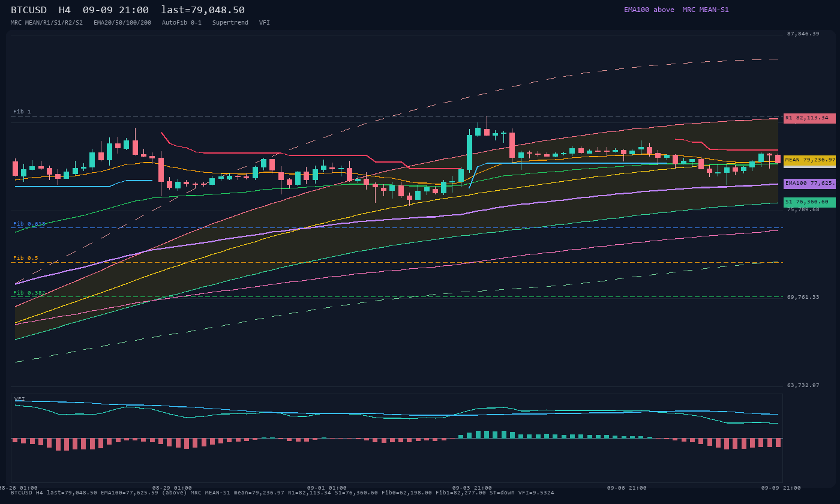The height and width of the screenshot is (504, 840).
Task: Click the 09-09 21:00 timestamp in the title
Action: [x=116, y=10]
